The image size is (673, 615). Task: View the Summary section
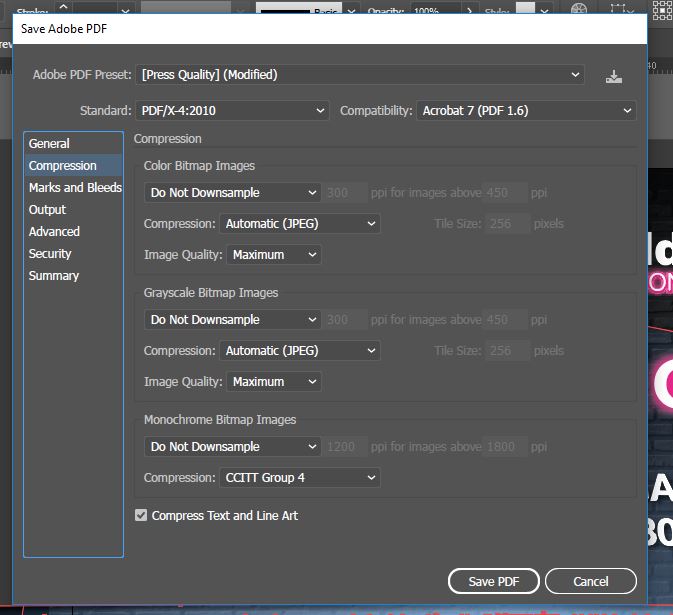[54, 276]
